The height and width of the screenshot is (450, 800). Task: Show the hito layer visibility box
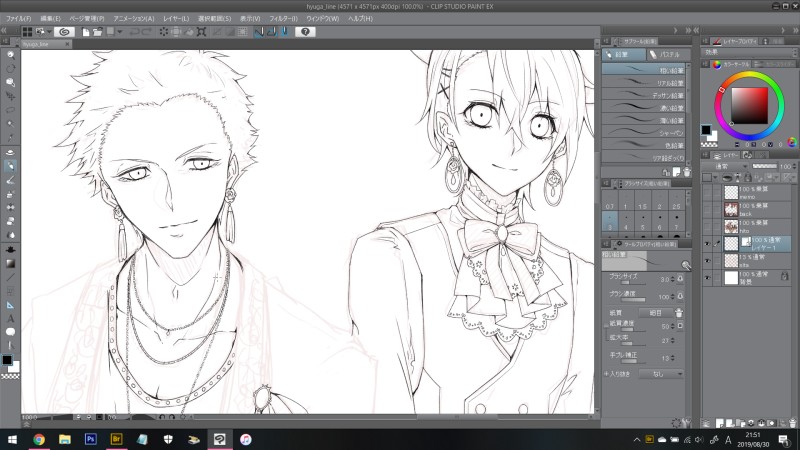[707, 227]
